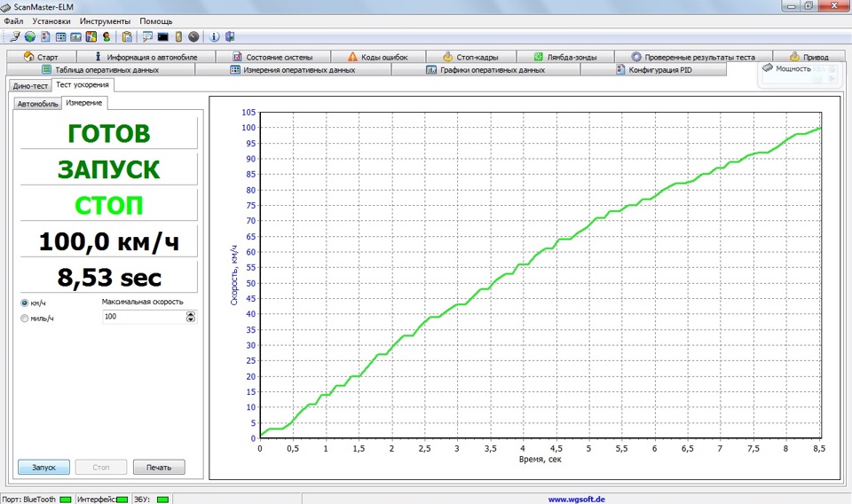Click the Максимальная скорость input field
This screenshot has width=852, height=504.
[x=144, y=317]
